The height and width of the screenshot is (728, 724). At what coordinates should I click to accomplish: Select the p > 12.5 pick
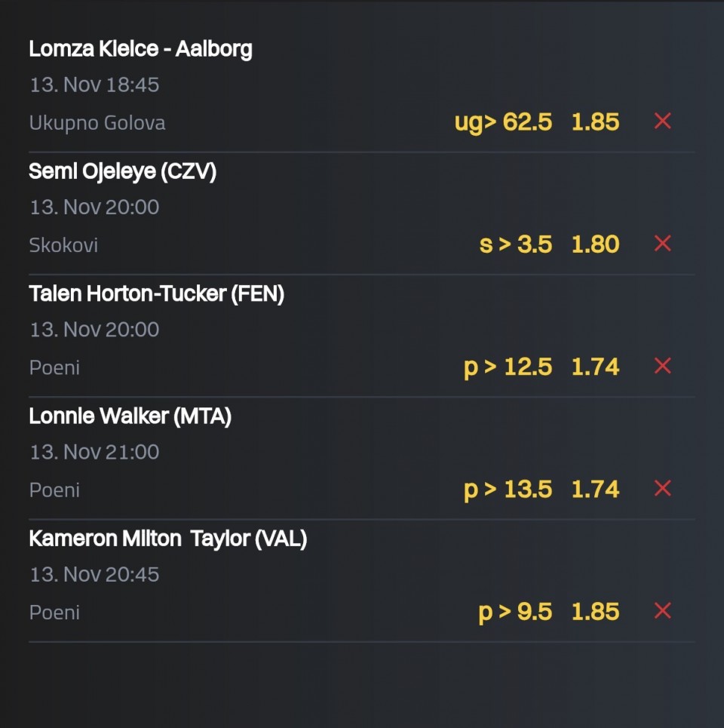point(508,367)
